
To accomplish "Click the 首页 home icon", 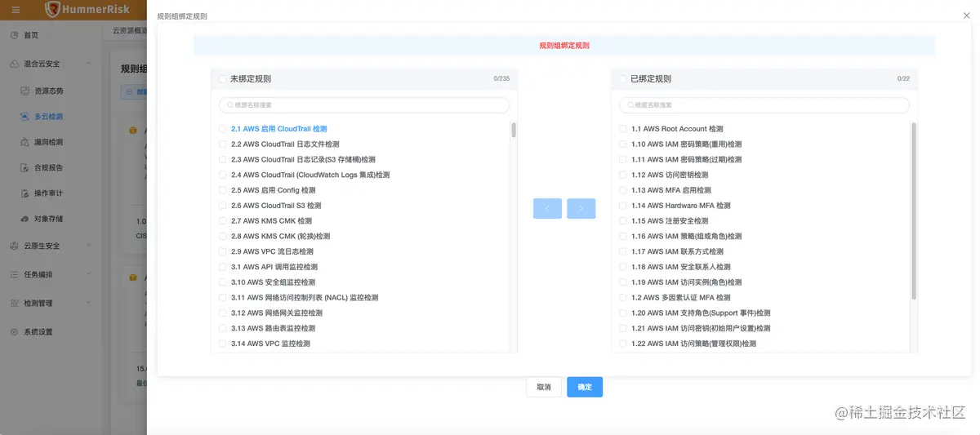I will pos(15,35).
